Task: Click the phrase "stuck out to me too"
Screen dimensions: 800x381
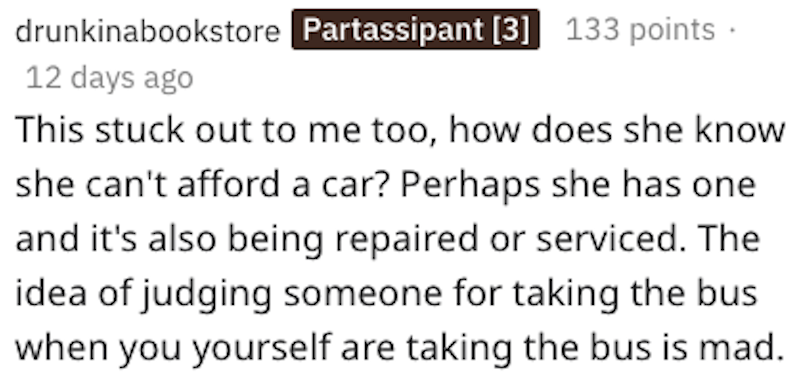Action: point(264,131)
